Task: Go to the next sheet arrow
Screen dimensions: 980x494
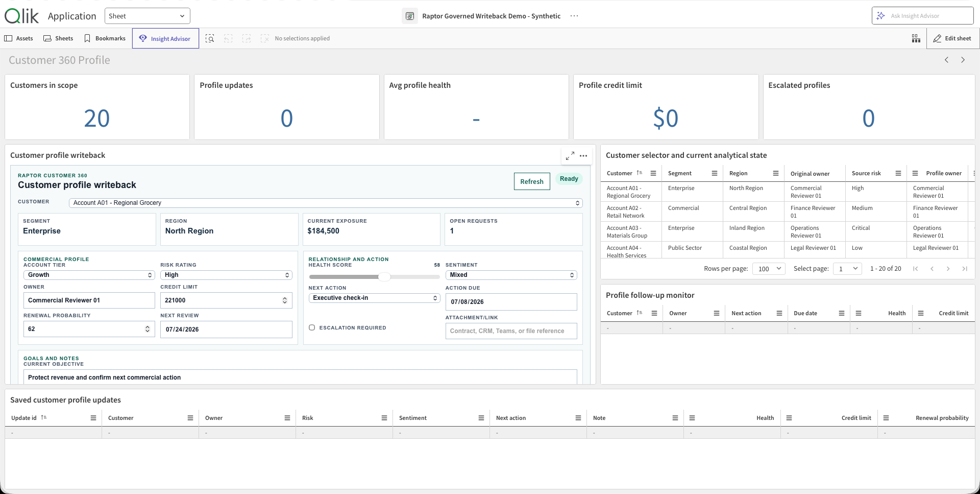Action: click(963, 60)
